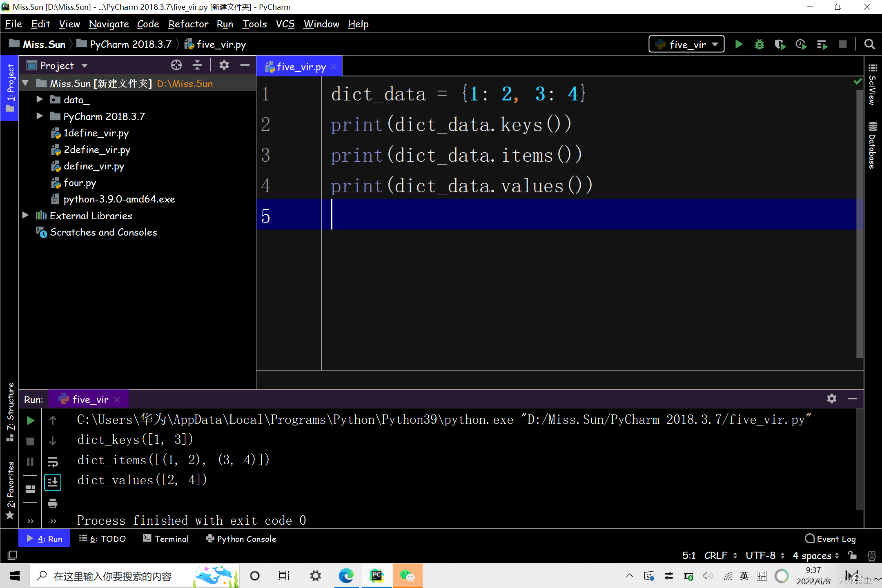Click the print icon in the Run panel
Image resolution: width=882 pixels, height=588 pixels.
point(53,503)
